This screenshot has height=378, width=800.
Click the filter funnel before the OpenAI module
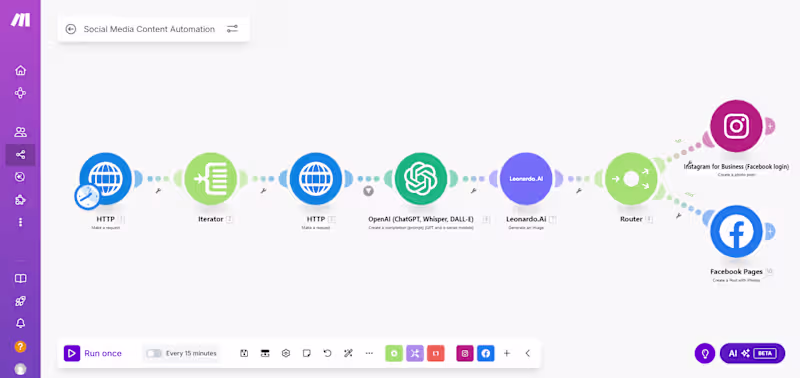pos(368,191)
